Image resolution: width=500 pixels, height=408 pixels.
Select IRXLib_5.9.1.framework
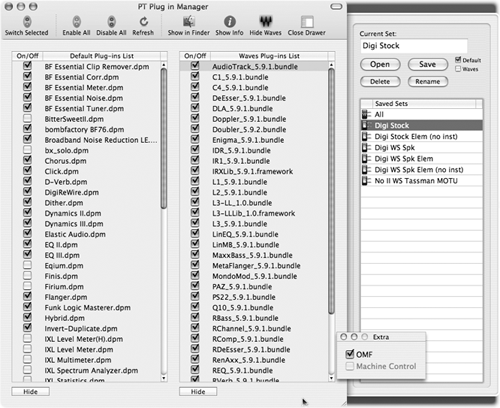pos(253,172)
